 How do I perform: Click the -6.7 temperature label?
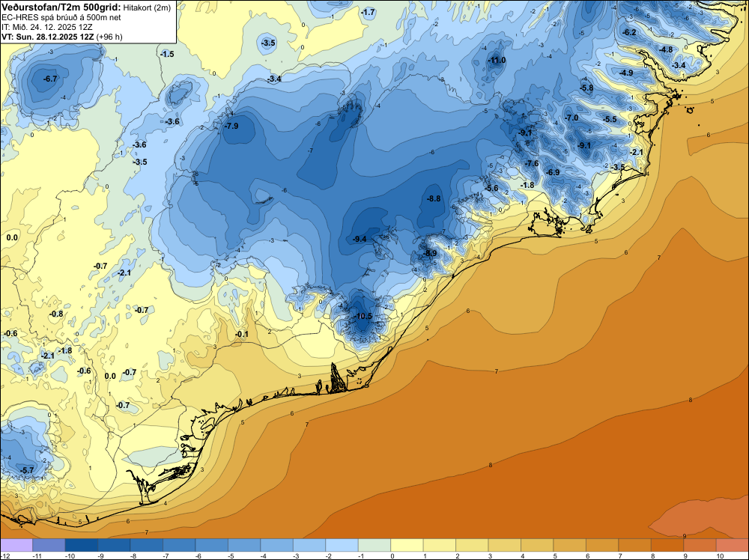(x=50, y=79)
